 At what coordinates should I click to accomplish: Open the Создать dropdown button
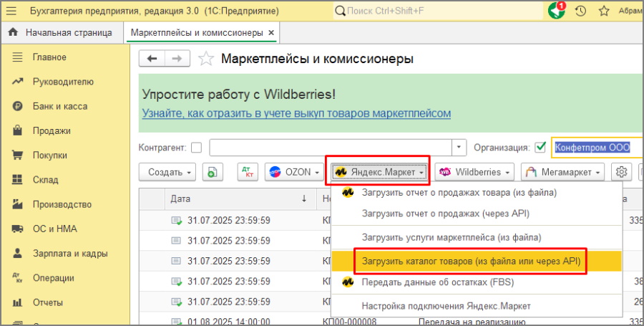click(167, 172)
